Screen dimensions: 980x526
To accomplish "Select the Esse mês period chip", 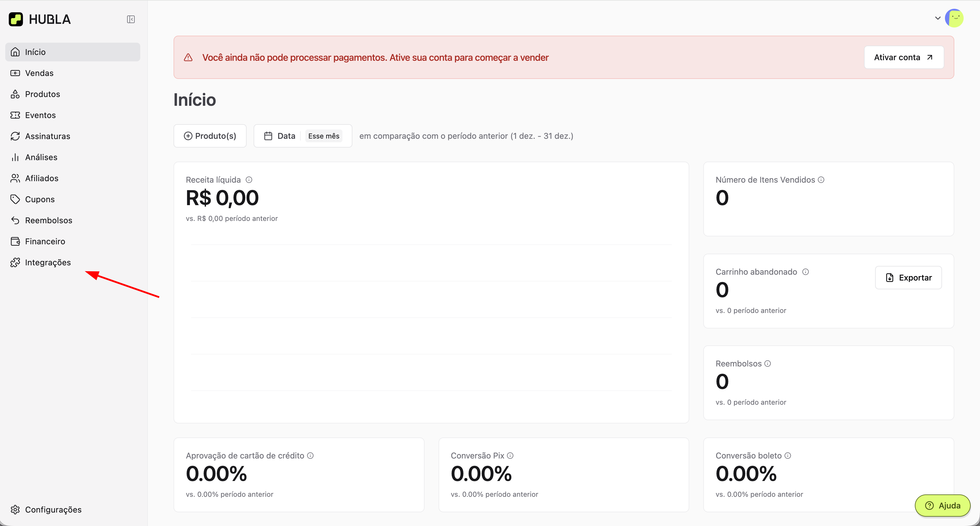I will tap(324, 136).
